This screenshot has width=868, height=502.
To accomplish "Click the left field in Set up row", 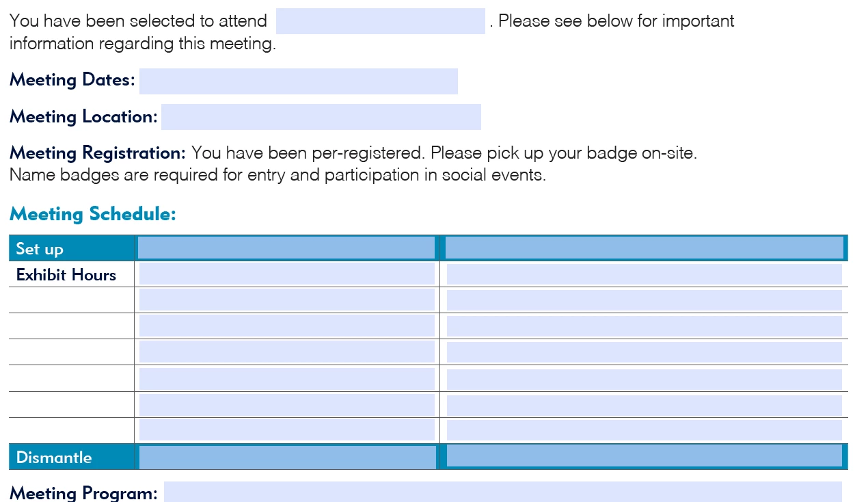I will [286, 248].
